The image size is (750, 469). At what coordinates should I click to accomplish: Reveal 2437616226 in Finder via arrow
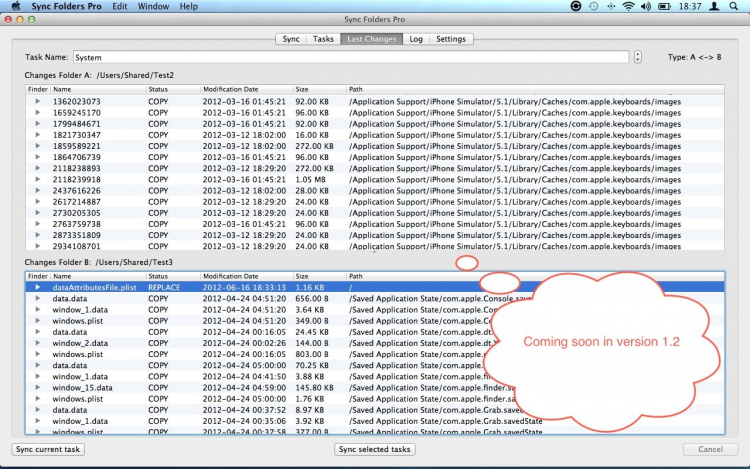(x=37, y=190)
